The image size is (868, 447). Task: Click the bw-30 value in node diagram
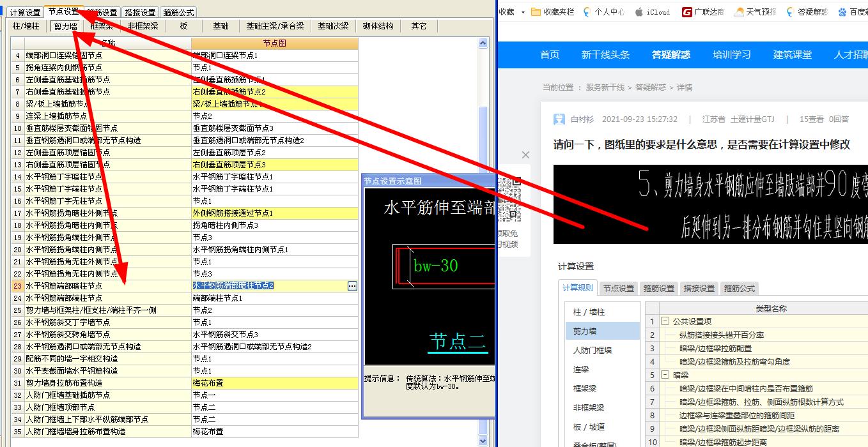(436, 266)
